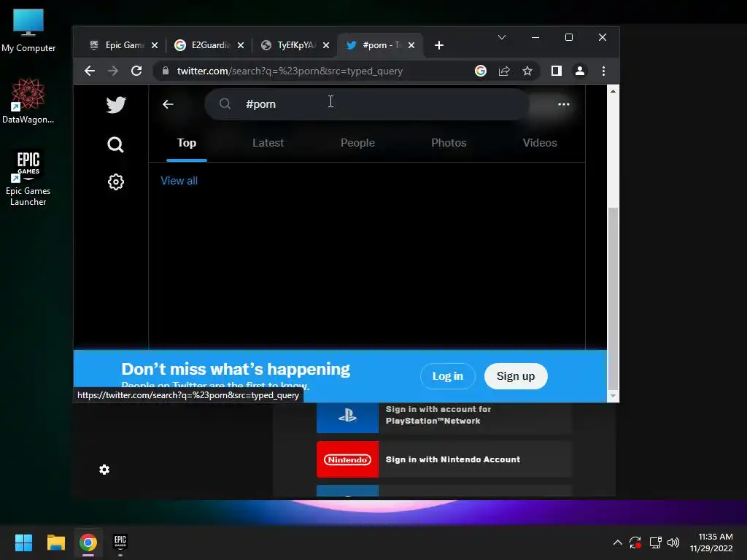The height and width of the screenshot is (560, 747).
Task: Sign in with Nintendo Account in Epic window
Action: (444, 459)
